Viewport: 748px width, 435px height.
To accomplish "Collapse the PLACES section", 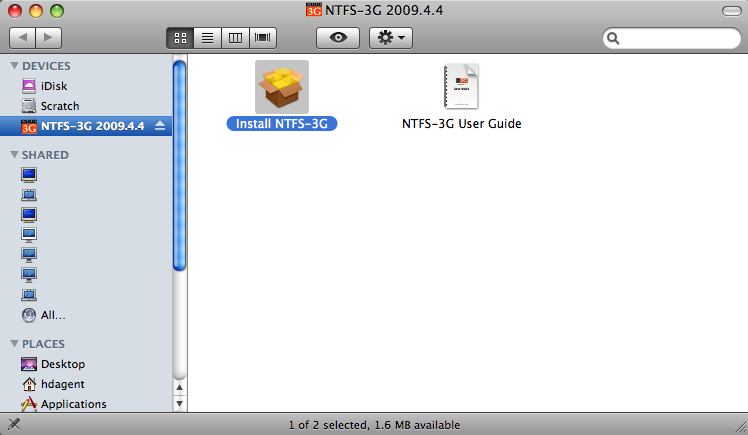I will point(14,344).
